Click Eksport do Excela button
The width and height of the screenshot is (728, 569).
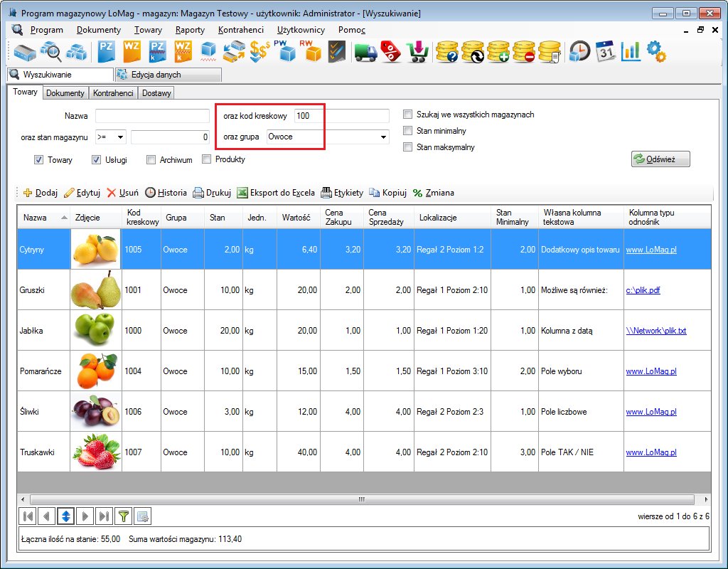pos(276,193)
